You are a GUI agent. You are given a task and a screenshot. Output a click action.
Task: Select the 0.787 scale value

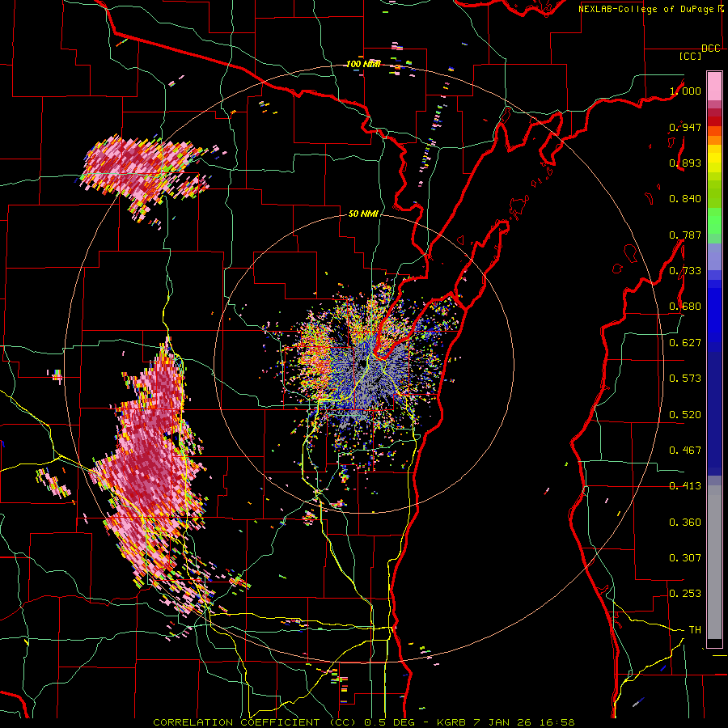685,235
